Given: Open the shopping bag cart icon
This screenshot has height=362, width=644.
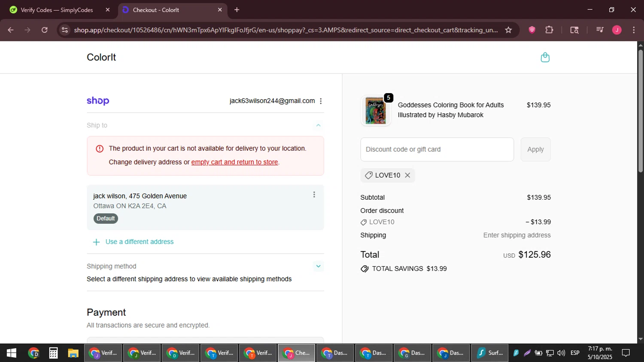Looking at the screenshot, I should tap(545, 58).
